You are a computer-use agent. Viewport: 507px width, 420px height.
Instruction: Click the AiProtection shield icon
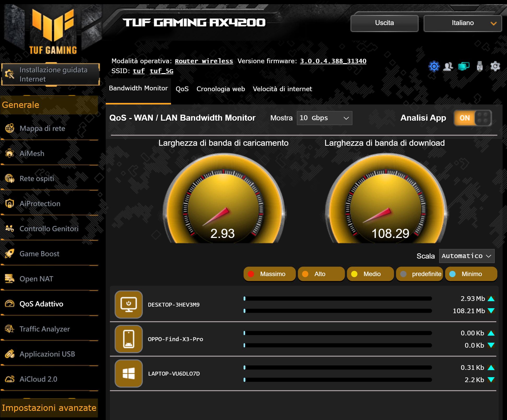point(10,203)
